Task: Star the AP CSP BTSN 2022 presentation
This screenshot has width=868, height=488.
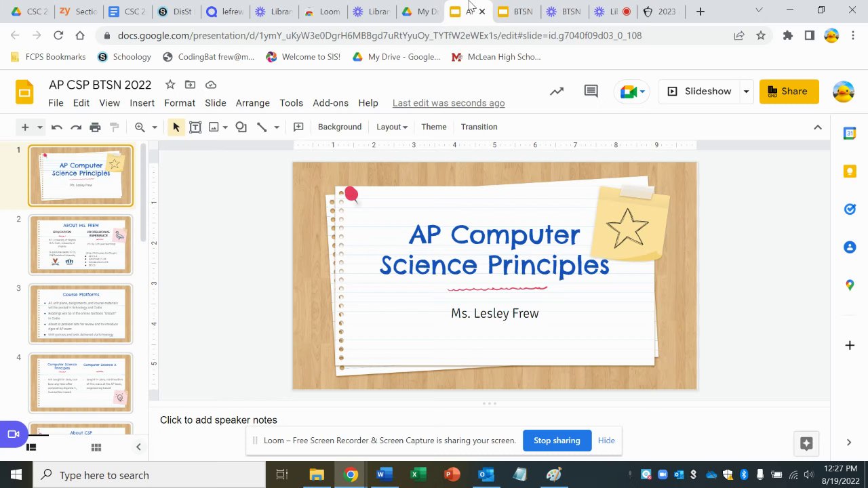Action: coord(170,85)
